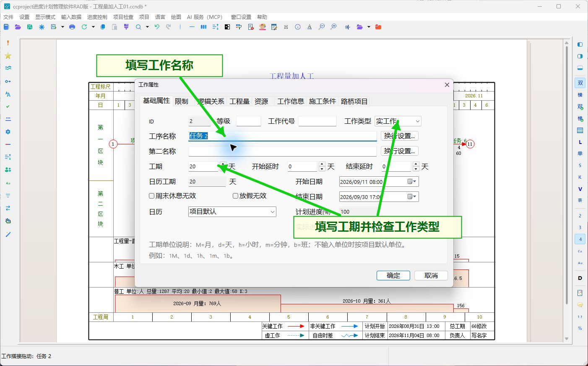Viewport: 588px width, 366px height.
Task: Open the dropdown arrow beside the search icon
Action: pos(147,27)
